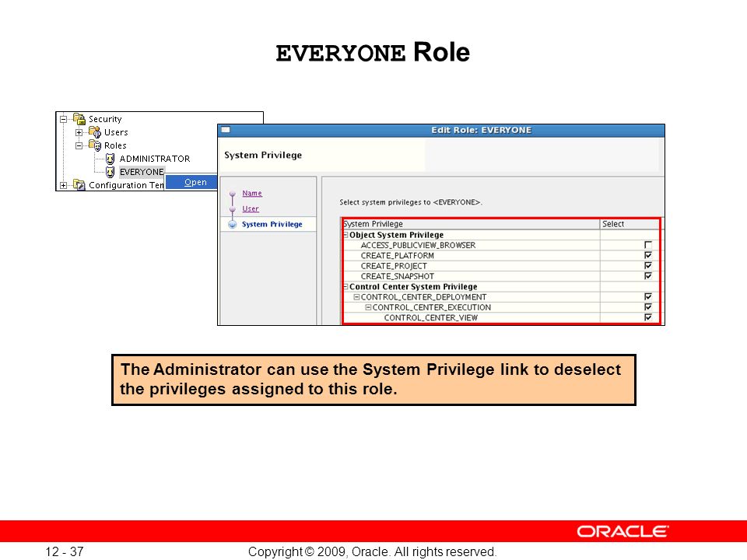Click the EVERYONE role mask icon

[x=110, y=172]
